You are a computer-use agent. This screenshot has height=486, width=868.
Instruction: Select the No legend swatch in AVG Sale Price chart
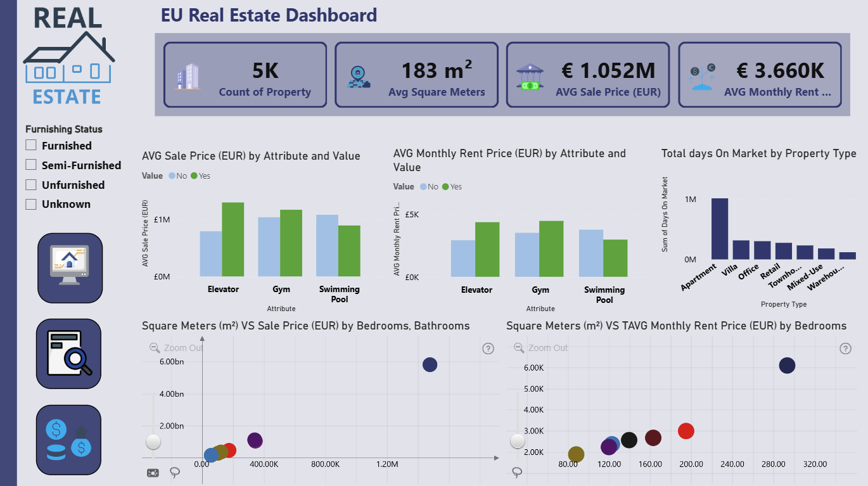pyautogui.click(x=172, y=176)
